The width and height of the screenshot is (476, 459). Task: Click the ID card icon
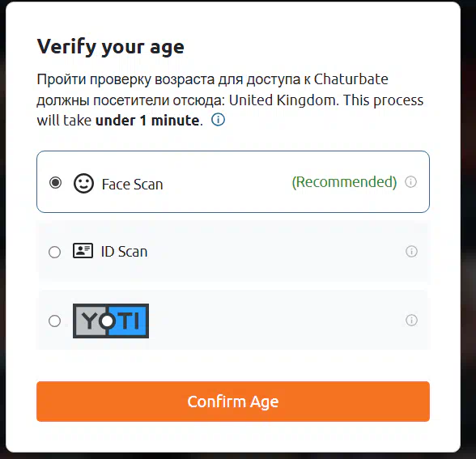pyautogui.click(x=83, y=251)
